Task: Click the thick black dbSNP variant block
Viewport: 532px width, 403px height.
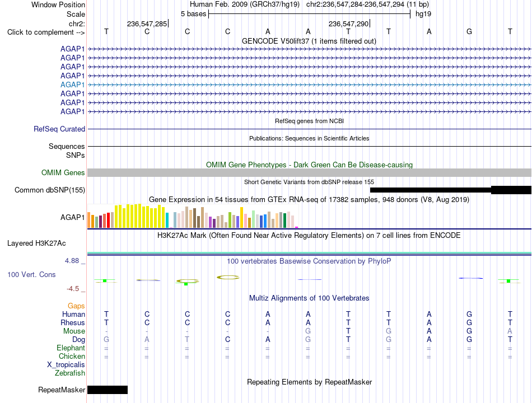Action: [x=511, y=190]
